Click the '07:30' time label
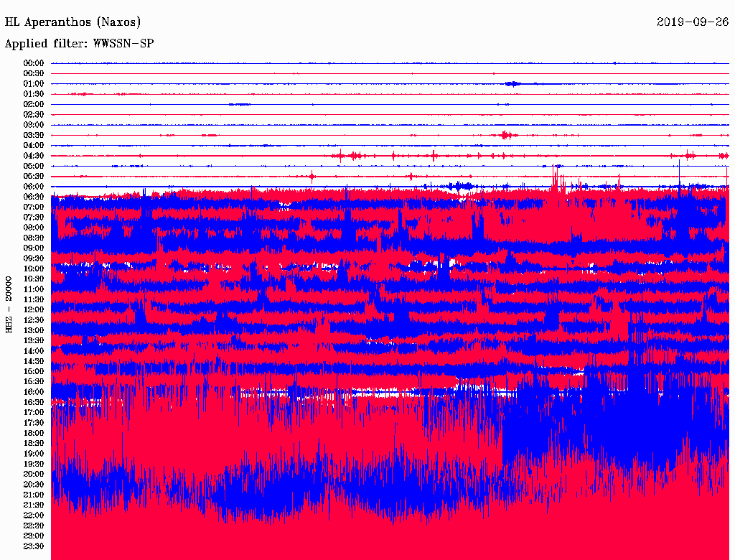Image resolution: width=735 pixels, height=560 pixels. (34, 218)
